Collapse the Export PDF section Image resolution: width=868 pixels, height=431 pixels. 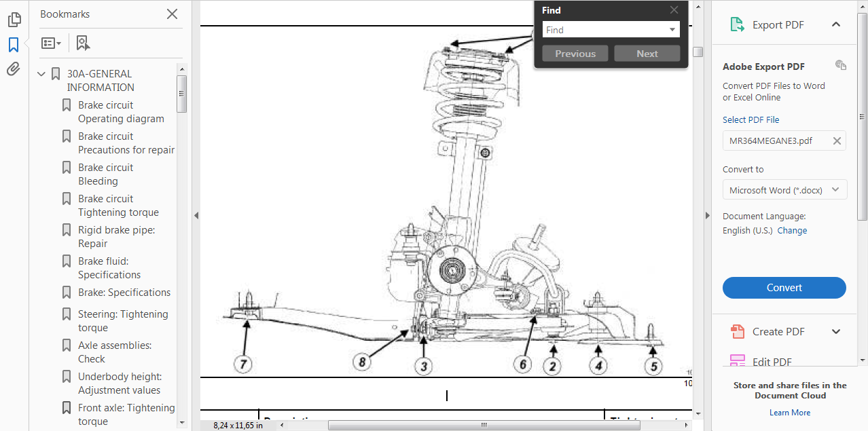[x=836, y=25]
